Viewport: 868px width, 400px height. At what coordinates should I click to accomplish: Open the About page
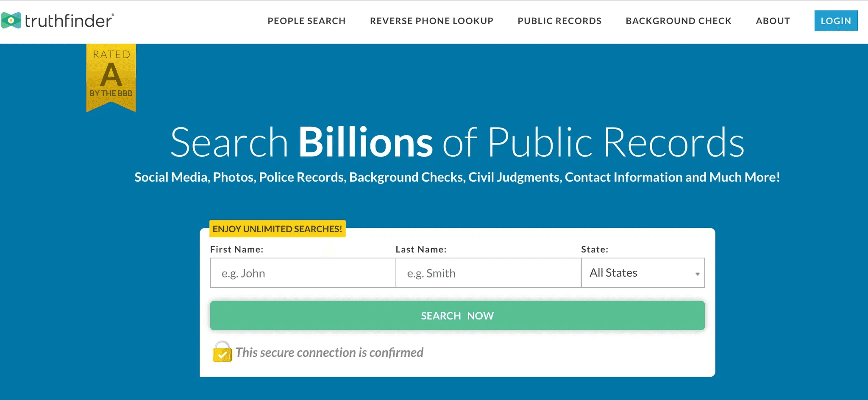pyautogui.click(x=773, y=21)
